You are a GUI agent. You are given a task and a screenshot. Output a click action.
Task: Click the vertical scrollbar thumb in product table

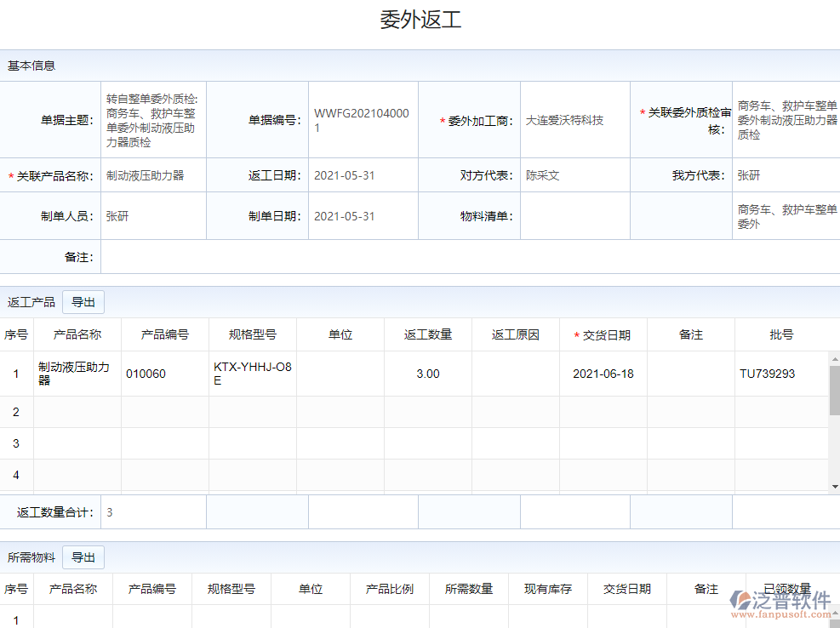tap(834, 390)
